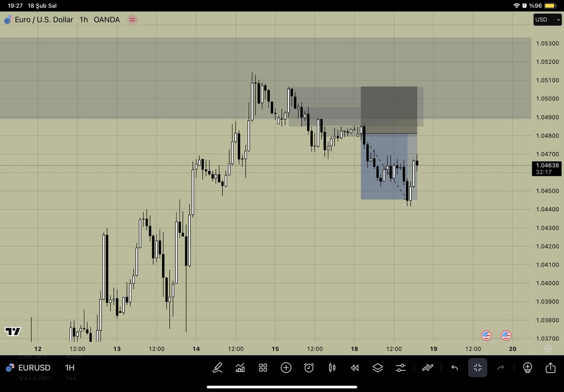Image resolution: width=564 pixels, height=392 pixels.
Task: Open the indicators chart icon
Action: coord(240,368)
